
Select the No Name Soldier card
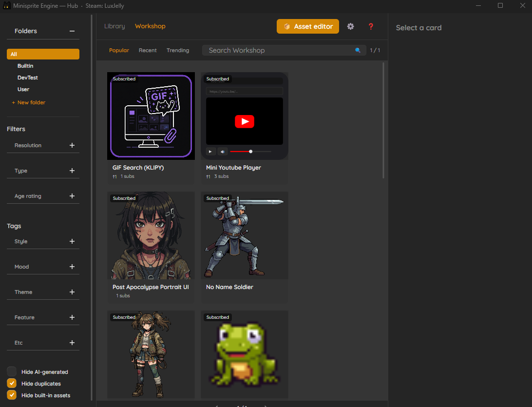[x=244, y=247]
